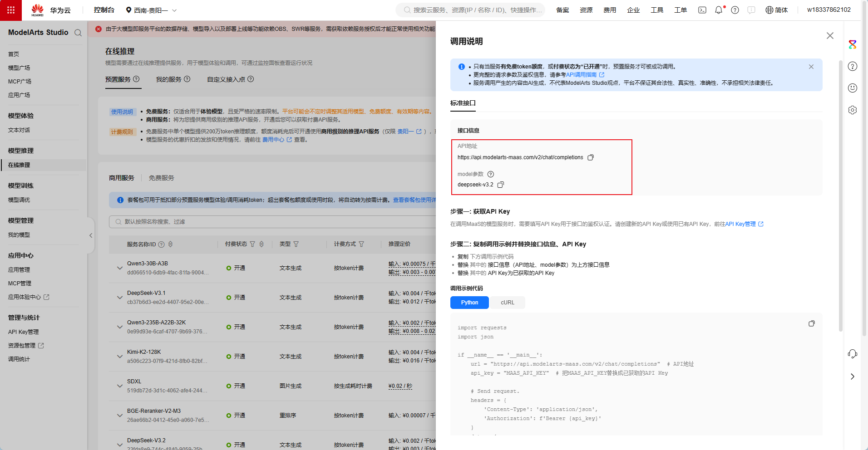Click the 调用说明 panel vertical scrollbar
The image size is (868, 450).
(x=841, y=195)
